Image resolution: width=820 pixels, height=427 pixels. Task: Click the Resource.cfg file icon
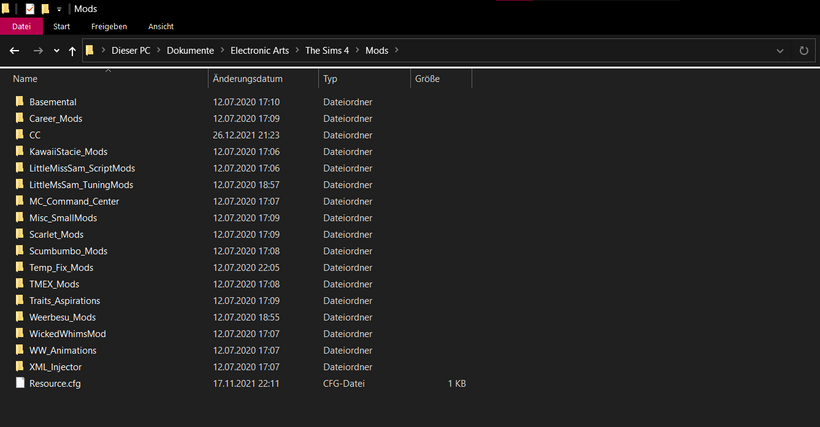pyautogui.click(x=20, y=383)
